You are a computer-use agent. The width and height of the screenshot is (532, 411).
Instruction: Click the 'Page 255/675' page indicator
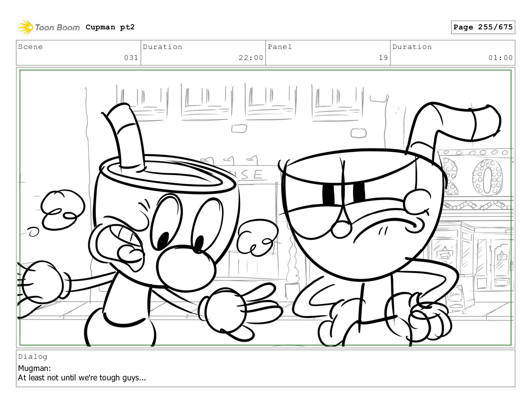pos(483,27)
